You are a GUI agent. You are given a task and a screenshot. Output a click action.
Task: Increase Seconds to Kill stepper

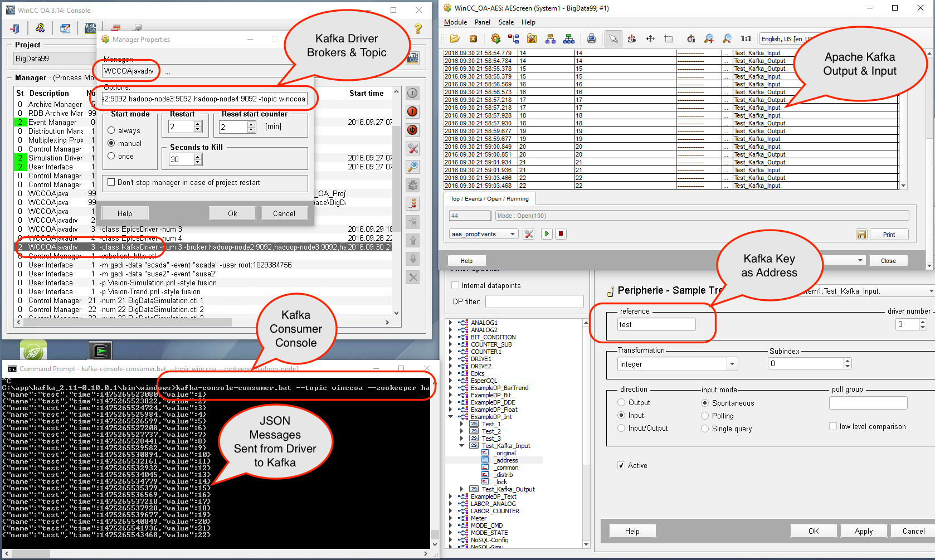tap(197, 157)
